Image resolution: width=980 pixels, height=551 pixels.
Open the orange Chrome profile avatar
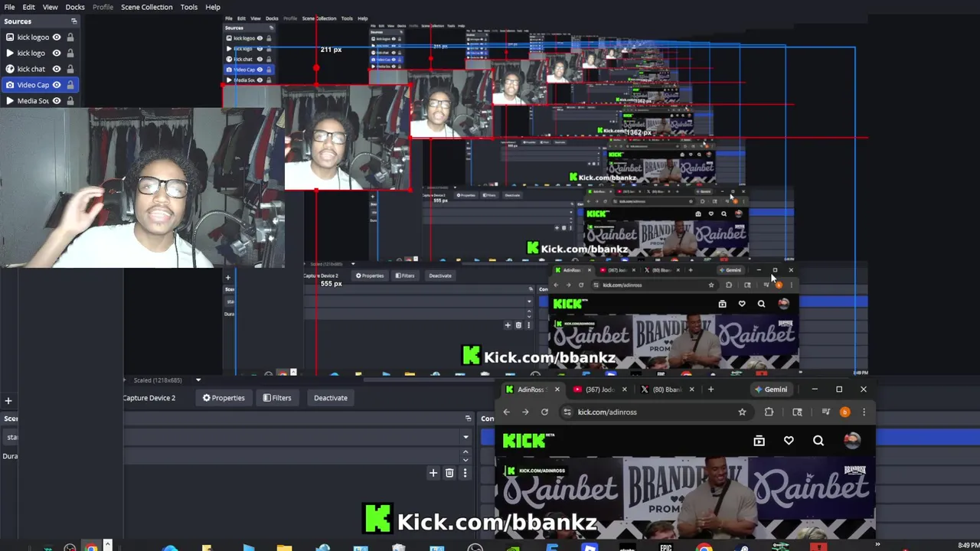(844, 412)
